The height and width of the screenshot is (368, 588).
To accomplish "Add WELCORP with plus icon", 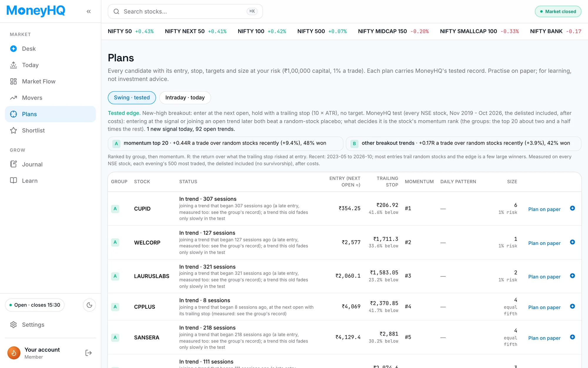I will click(572, 242).
